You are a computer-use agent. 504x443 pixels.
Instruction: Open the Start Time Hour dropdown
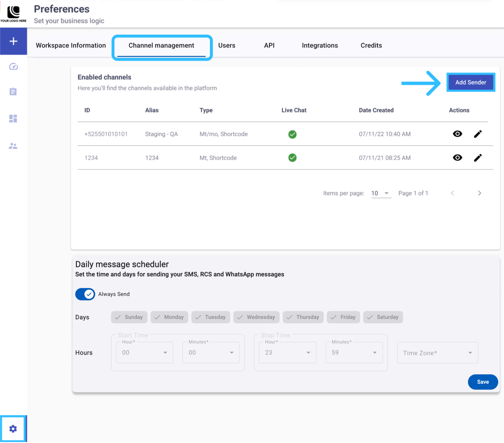click(145, 353)
